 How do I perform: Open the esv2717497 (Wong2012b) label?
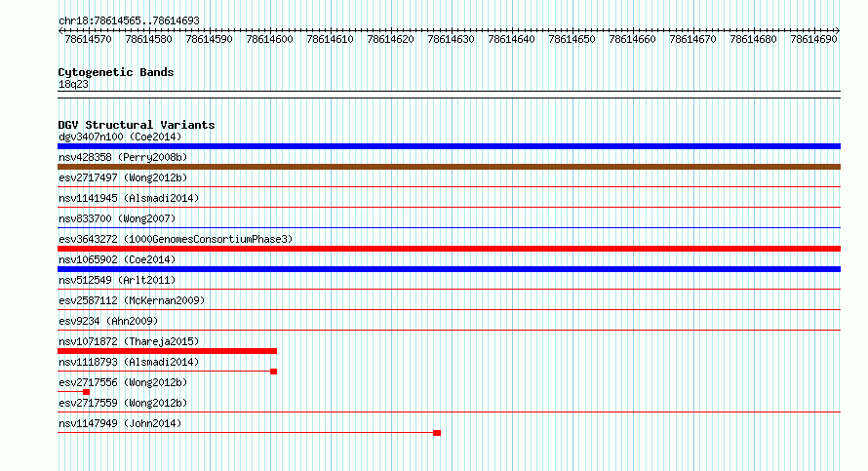point(123,177)
